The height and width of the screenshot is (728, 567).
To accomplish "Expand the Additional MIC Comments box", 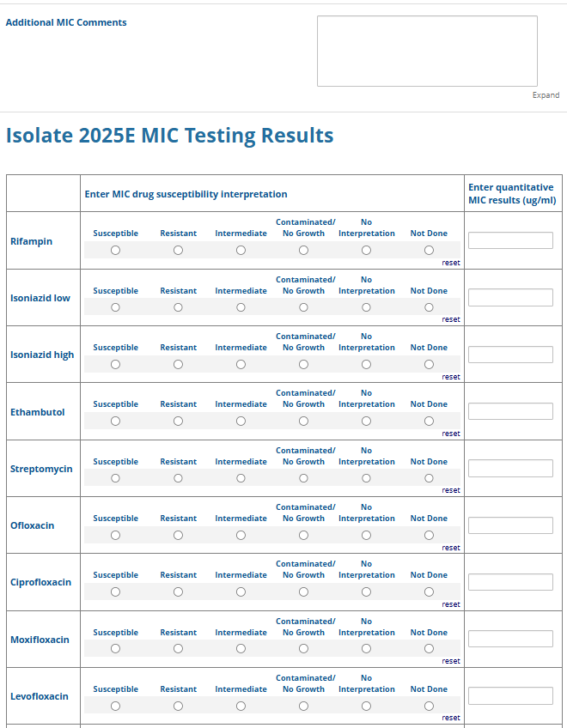I will (x=546, y=95).
